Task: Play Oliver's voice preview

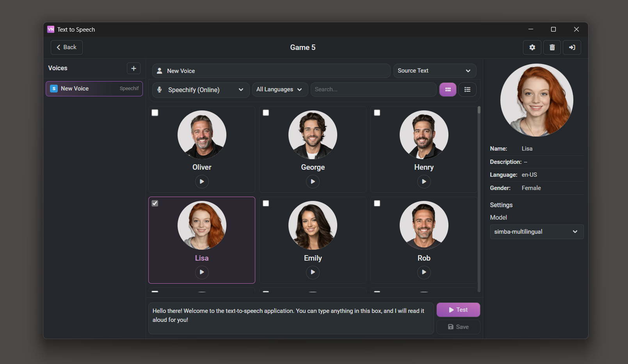Action: [202, 181]
